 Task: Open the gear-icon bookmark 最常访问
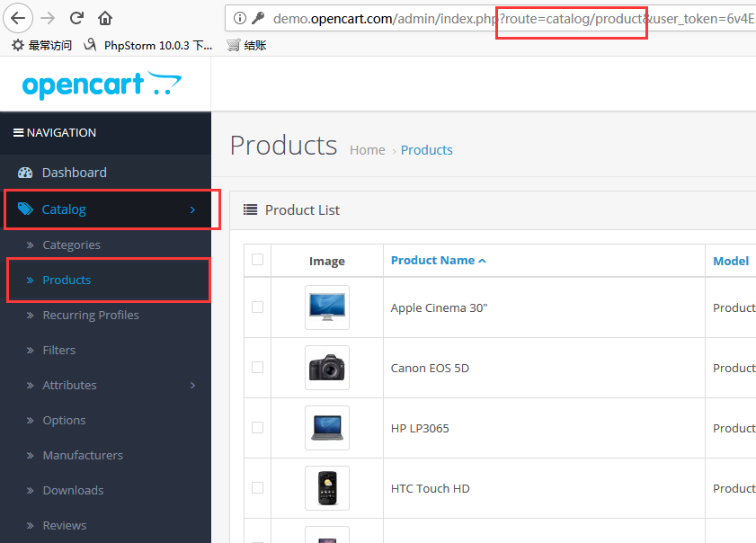(41, 45)
